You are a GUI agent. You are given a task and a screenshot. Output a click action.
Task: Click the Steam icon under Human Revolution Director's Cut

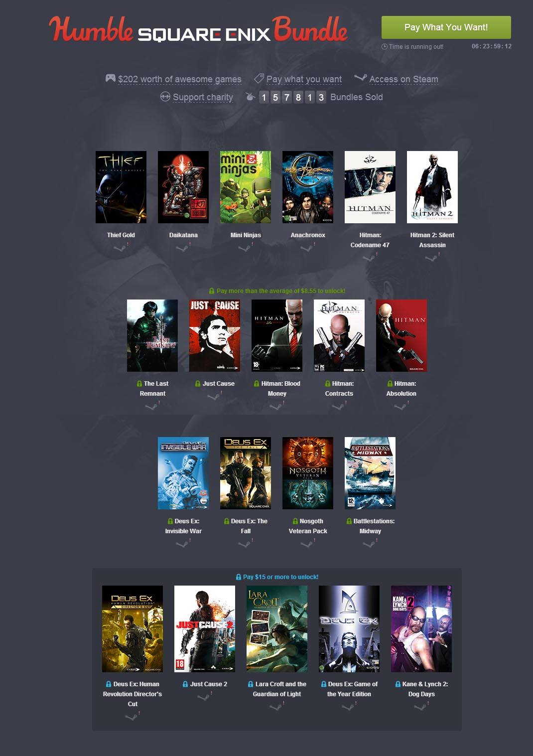point(131,717)
